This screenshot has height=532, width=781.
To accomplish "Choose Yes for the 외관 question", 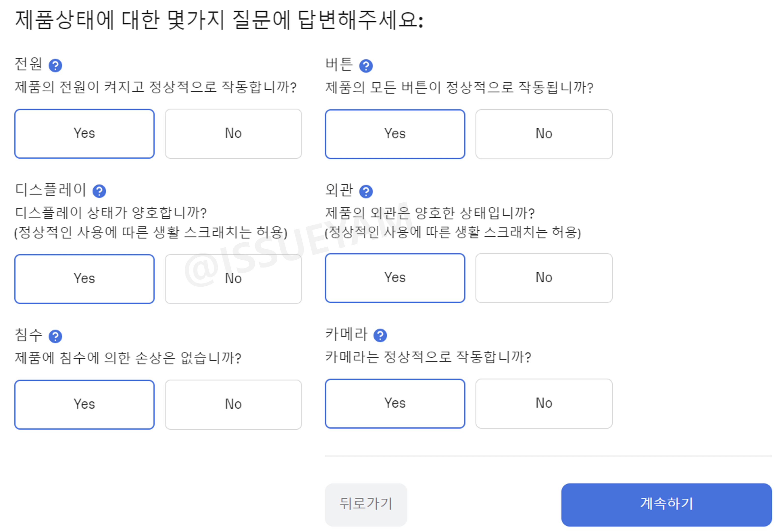I will click(395, 277).
